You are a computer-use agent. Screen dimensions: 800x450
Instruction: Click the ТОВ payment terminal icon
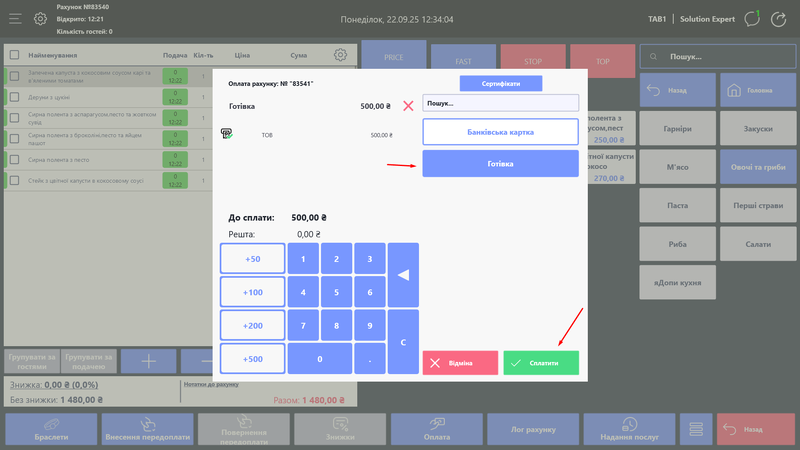pyautogui.click(x=227, y=133)
